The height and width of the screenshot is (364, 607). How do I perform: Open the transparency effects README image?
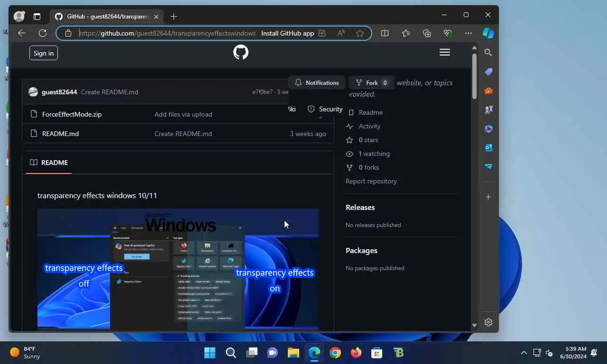point(178,269)
